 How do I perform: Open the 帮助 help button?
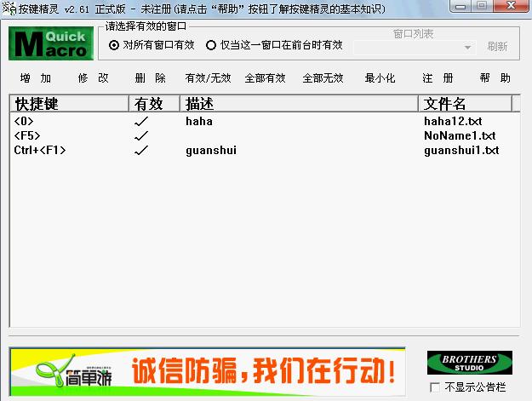(x=495, y=78)
